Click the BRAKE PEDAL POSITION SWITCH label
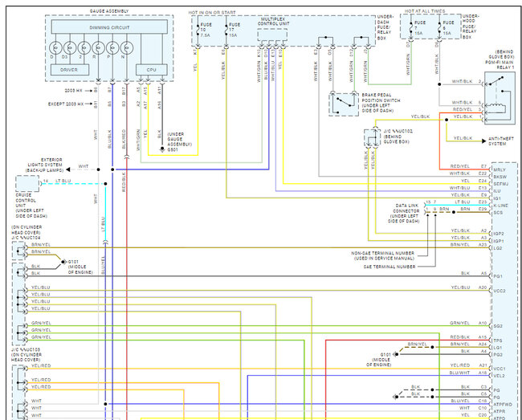522x420 pixels. (381, 103)
